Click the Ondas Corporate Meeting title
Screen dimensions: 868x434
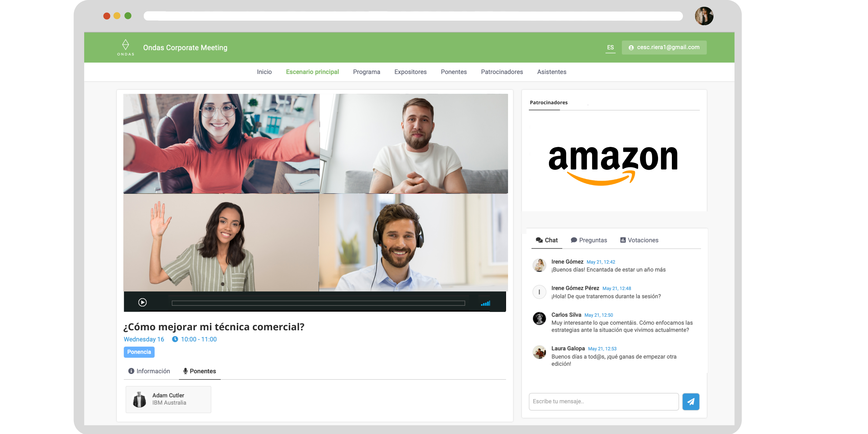tap(185, 47)
